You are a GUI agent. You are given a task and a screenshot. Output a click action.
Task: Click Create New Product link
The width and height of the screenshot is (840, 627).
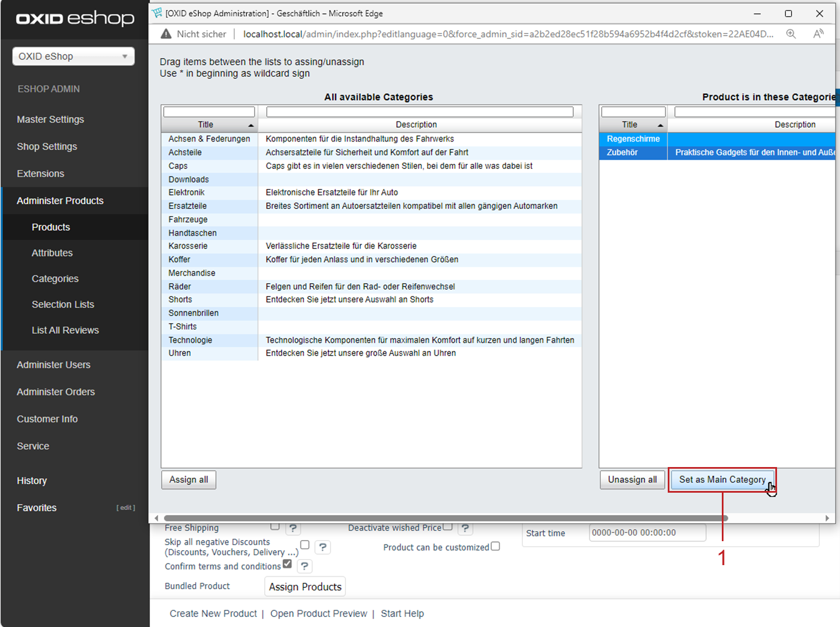(213, 614)
